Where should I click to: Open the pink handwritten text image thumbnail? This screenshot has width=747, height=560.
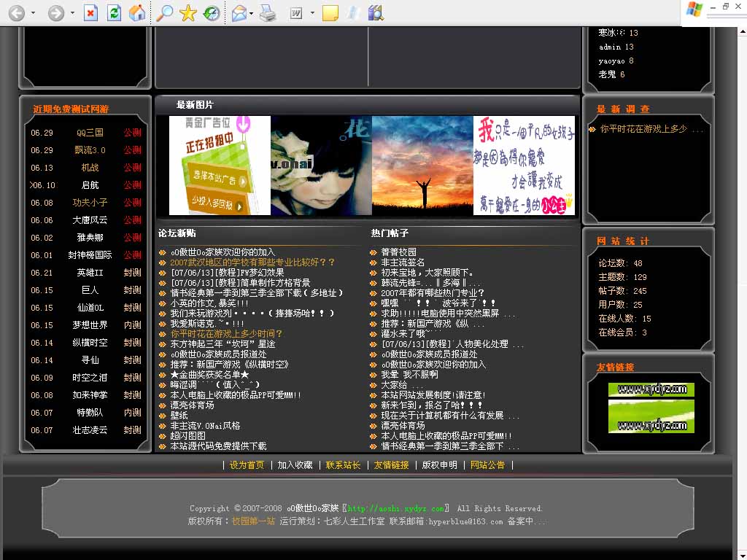524,166
